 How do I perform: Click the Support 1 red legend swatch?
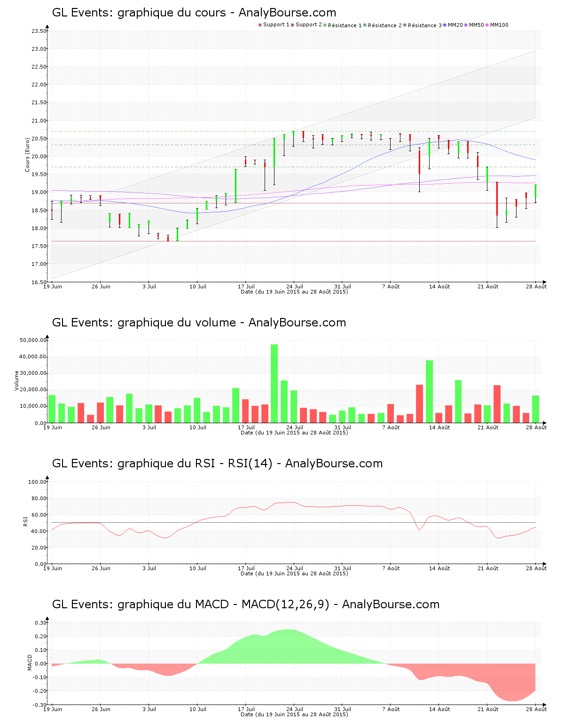coord(260,25)
